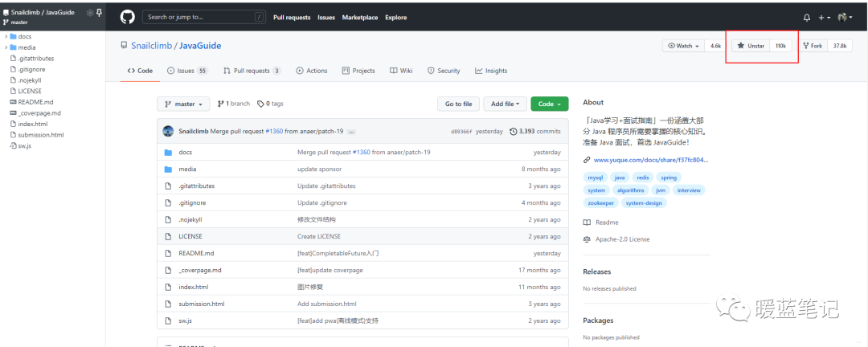Switch to the Issues tab
Viewport: 868px width, 347px height.
coord(186,71)
